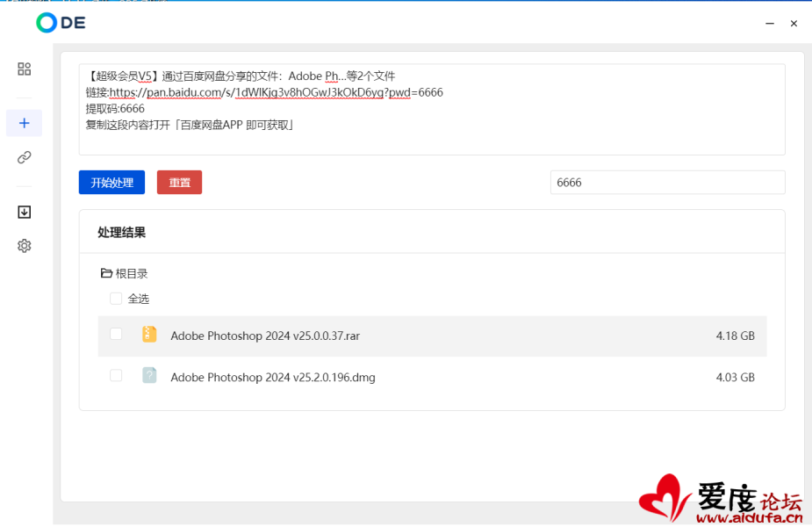Select the plus add-task sidebar icon
Image resolution: width=812 pixels, height=527 pixels.
point(25,123)
